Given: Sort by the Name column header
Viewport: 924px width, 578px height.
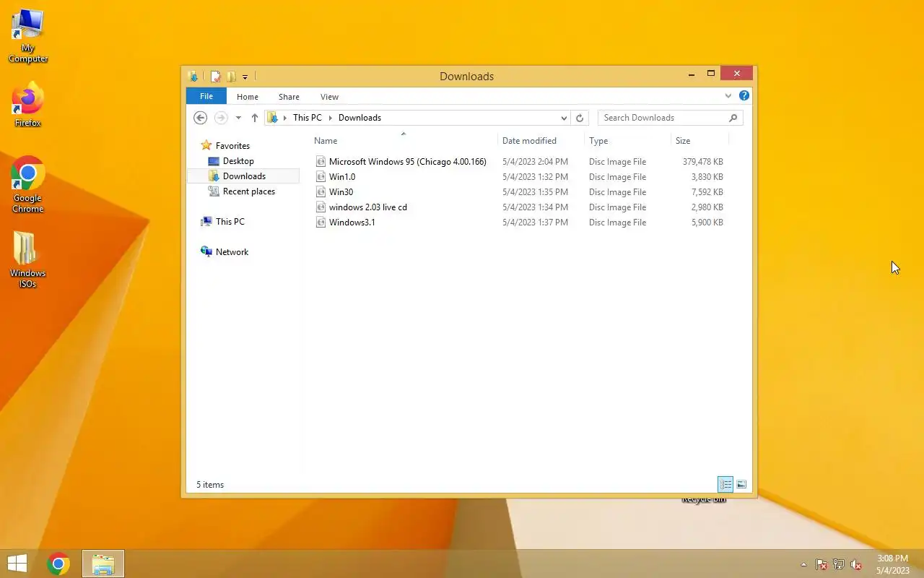Looking at the screenshot, I should tap(404, 141).
